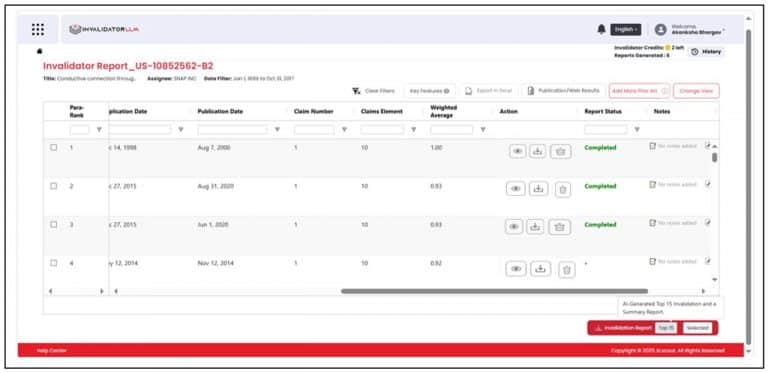Sort by Claims Element column header
The width and height of the screenshot is (768, 373).
tap(382, 112)
